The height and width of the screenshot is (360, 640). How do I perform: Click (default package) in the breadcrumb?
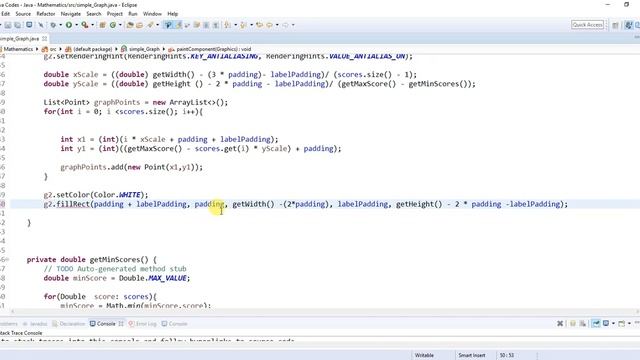(x=93, y=49)
